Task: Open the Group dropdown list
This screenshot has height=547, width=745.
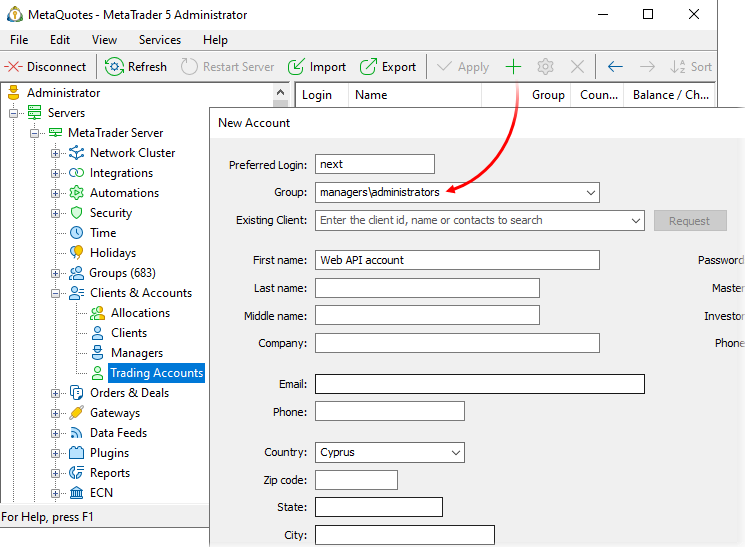Action: click(591, 192)
